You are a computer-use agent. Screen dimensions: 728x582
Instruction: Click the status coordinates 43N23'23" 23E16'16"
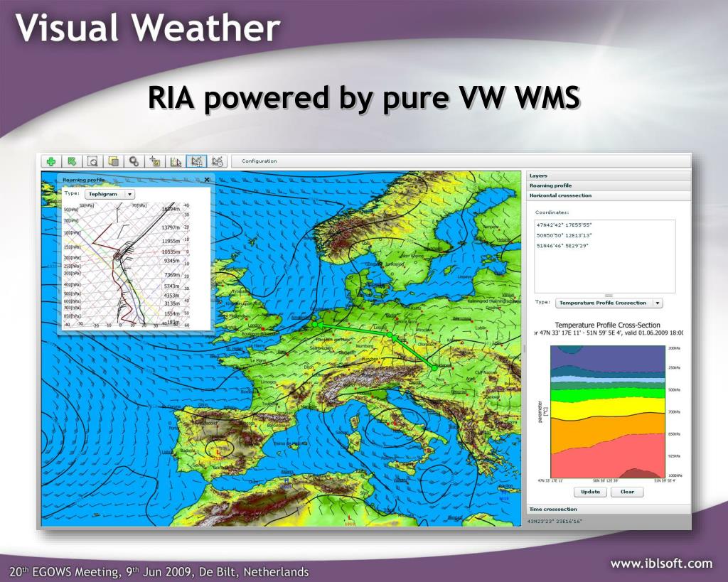tap(555, 521)
